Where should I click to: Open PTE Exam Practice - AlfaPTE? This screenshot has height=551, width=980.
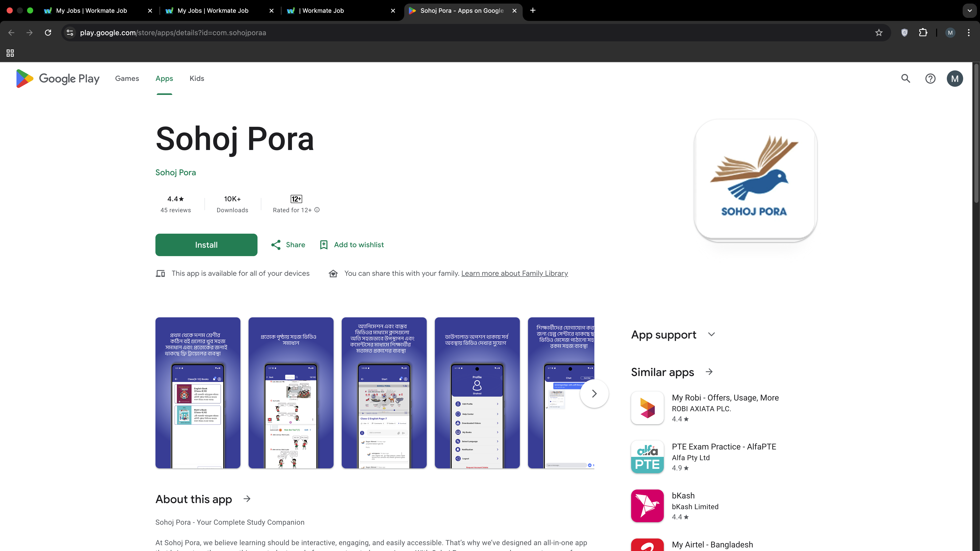tap(724, 446)
